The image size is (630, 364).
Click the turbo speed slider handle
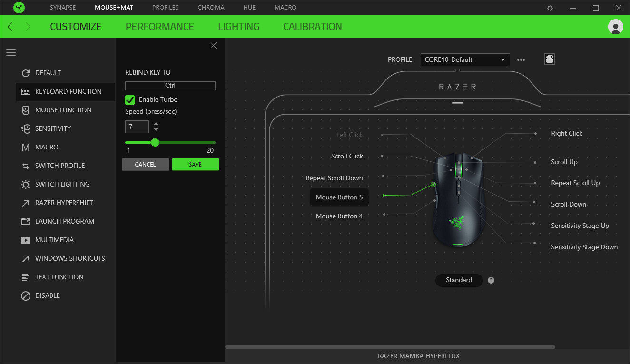point(155,142)
